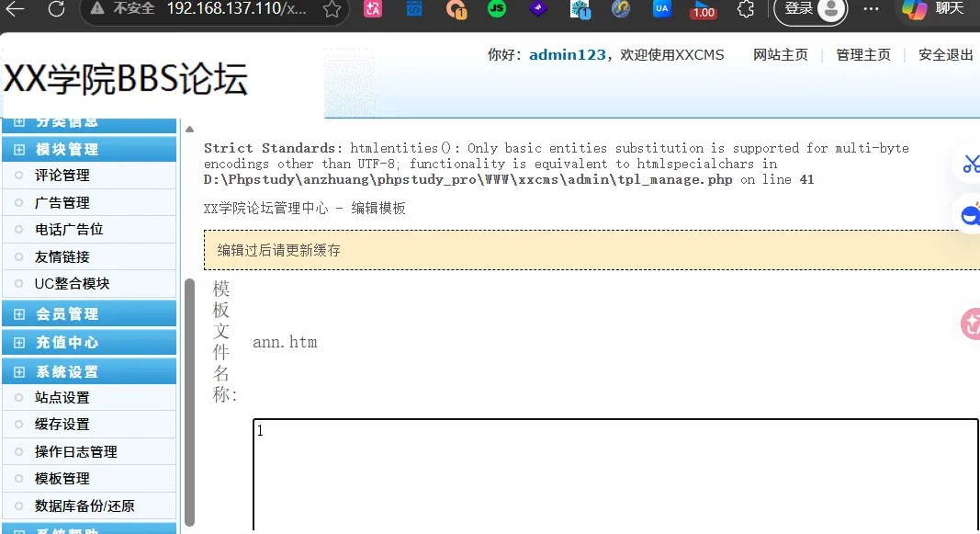Expand the 充值中心 section
Viewport: 980px width, 534px height.
[x=89, y=343]
